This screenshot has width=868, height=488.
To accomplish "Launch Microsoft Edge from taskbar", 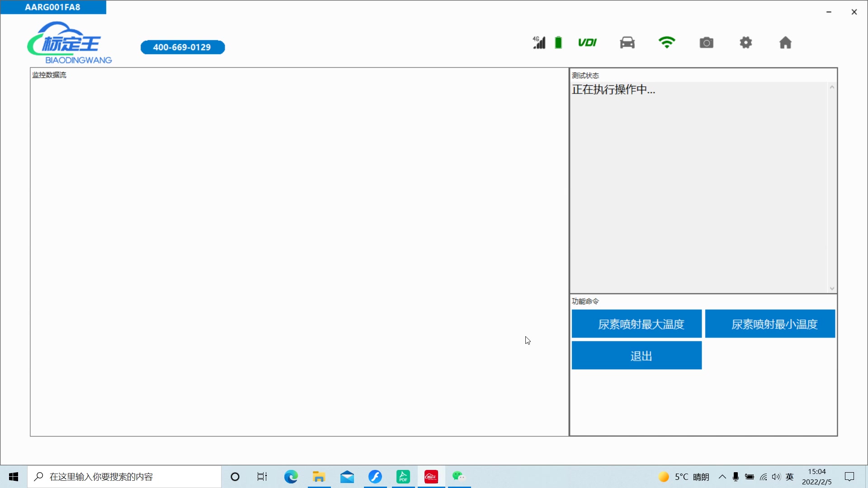I will pyautogui.click(x=291, y=477).
